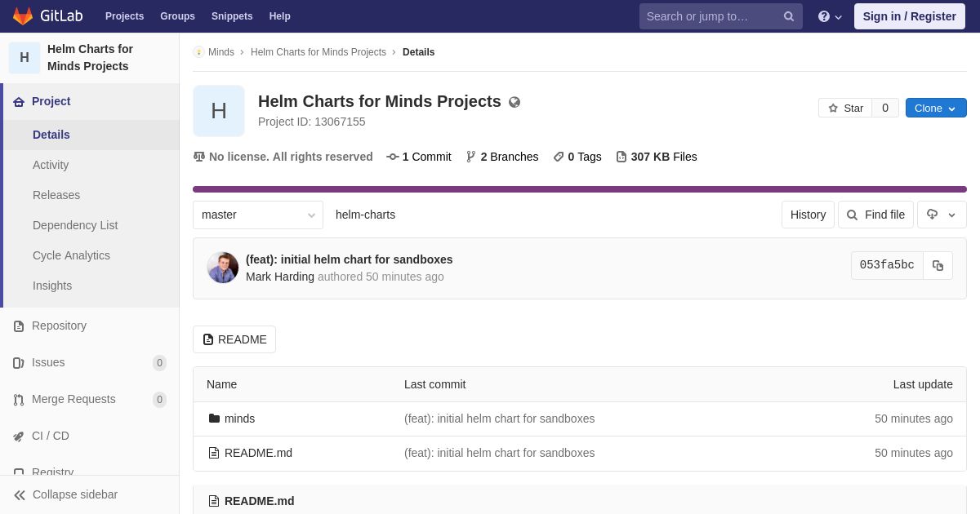This screenshot has height=514, width=980.
Task: Open the Groups menu
Action: click(177, 16)
